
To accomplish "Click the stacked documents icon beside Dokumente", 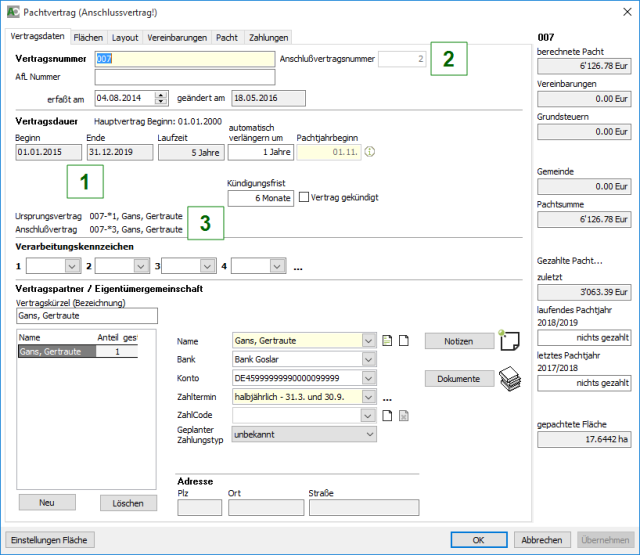I will pos(511,379).
